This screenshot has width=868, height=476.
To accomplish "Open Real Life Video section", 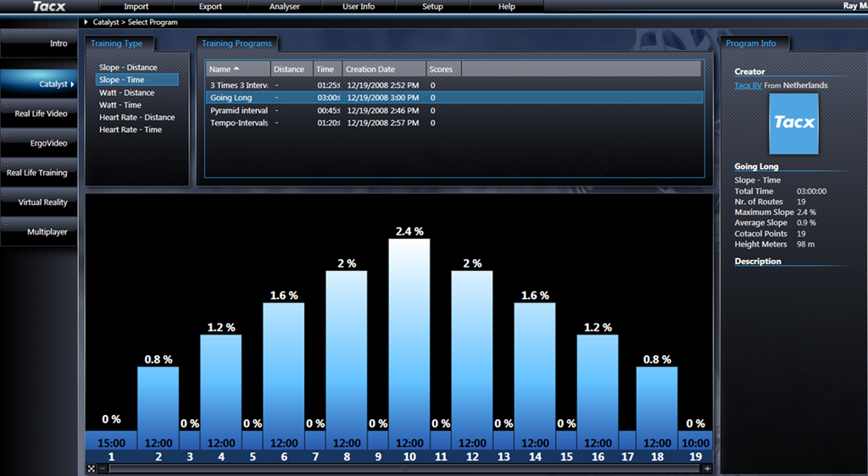I will point(39,113).
